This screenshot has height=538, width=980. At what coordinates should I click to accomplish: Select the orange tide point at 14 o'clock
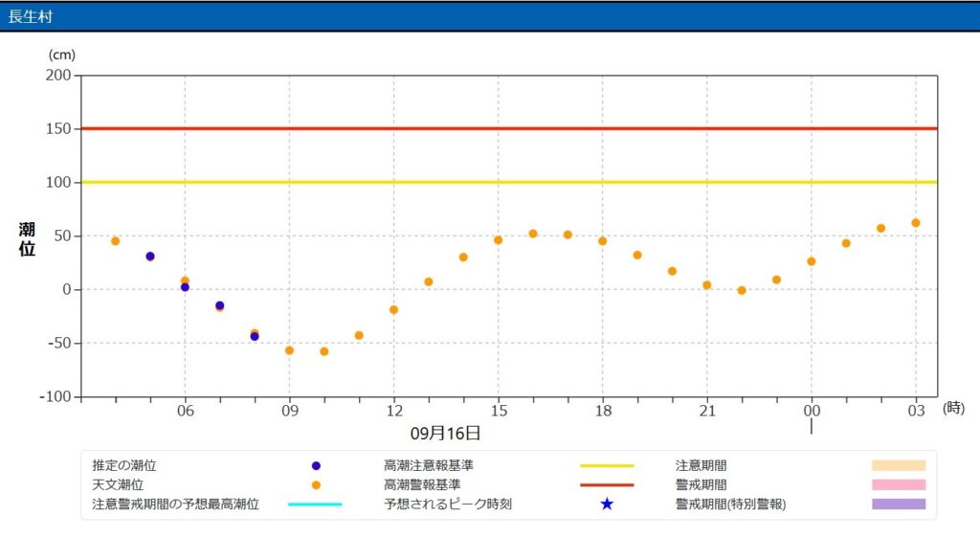463,258
